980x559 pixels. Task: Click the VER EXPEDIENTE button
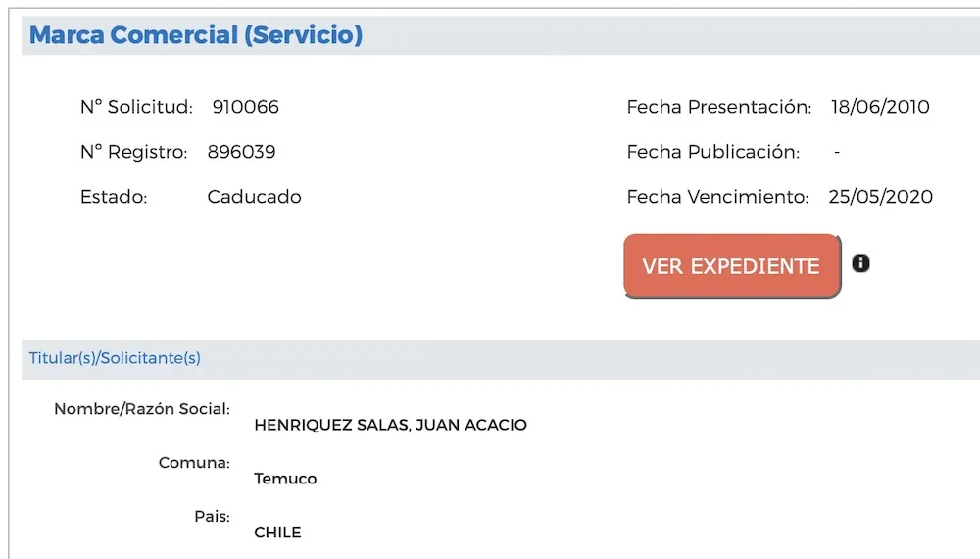[x=731, y=266]
